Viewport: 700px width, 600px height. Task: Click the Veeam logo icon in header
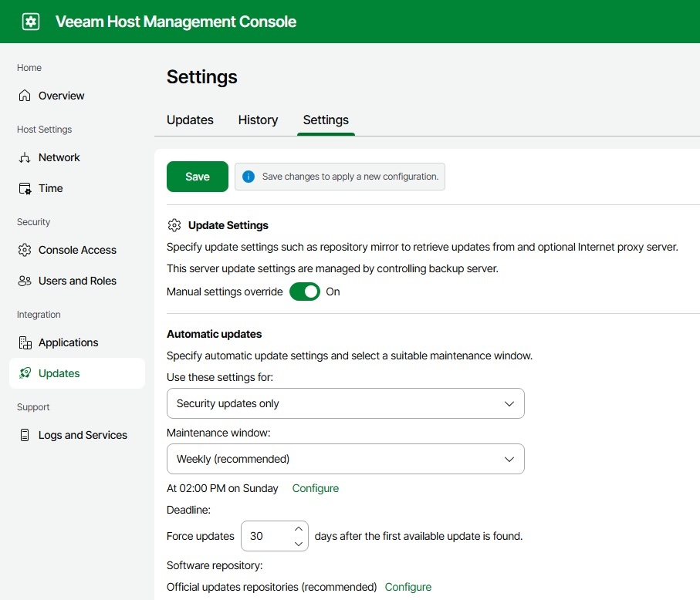tap(31, 22)
